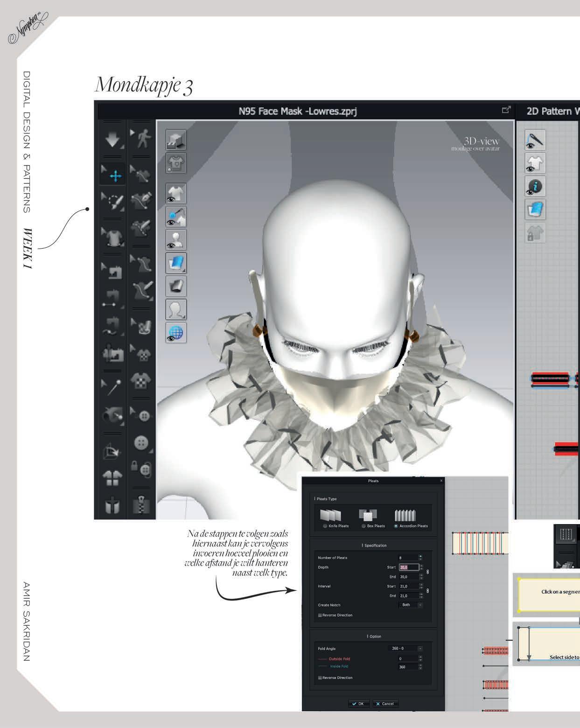
Task: Click the high-definition render cube icon
Action: pyautogui.click(x=176, y=140)
